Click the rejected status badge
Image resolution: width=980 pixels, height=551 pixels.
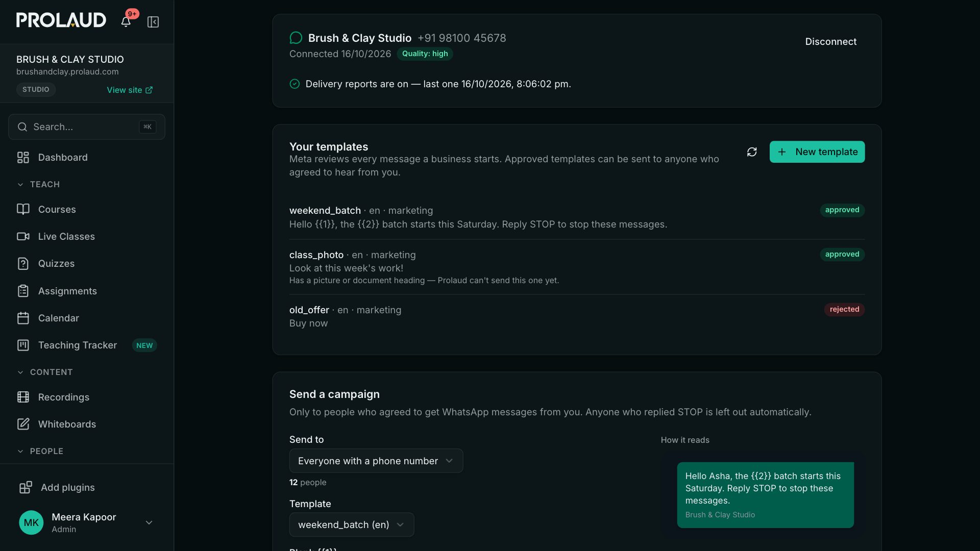pyautogui.click(x=844, y=309)
